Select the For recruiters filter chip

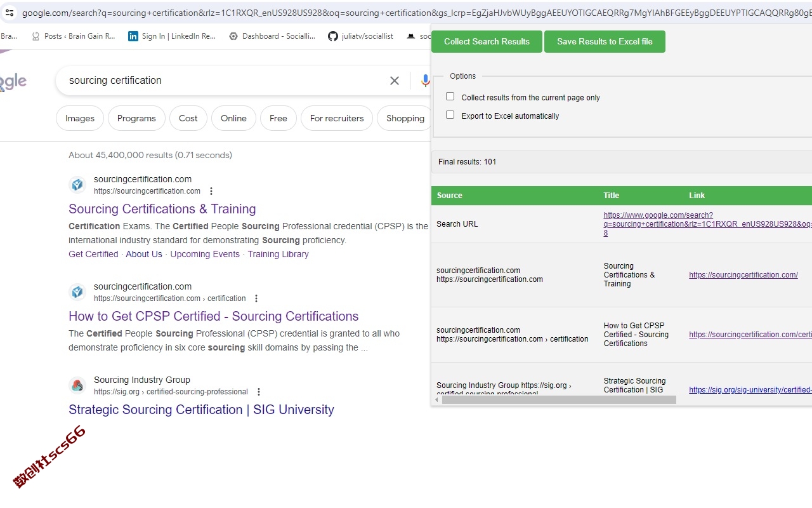337,118
